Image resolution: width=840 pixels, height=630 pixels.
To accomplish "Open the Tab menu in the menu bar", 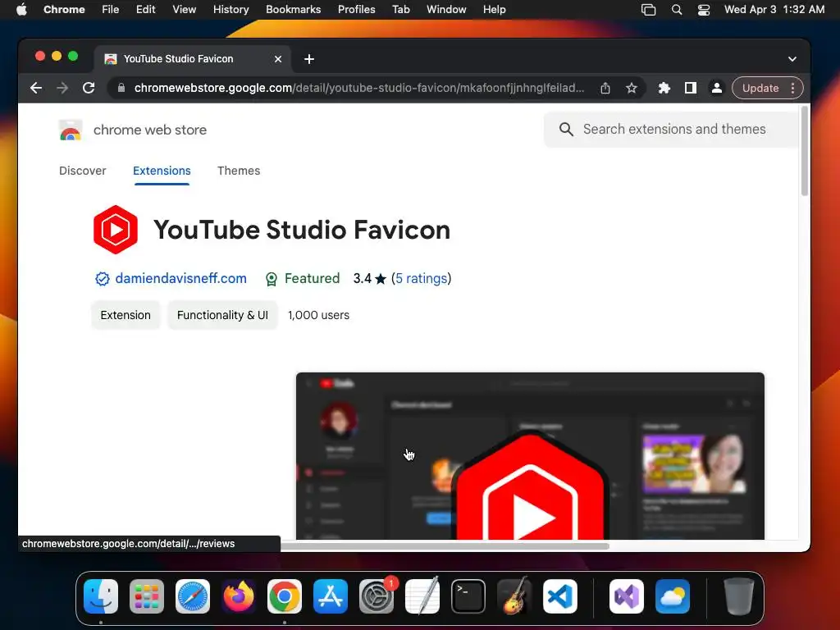I will pyautogui.click(x=400, y=10).
